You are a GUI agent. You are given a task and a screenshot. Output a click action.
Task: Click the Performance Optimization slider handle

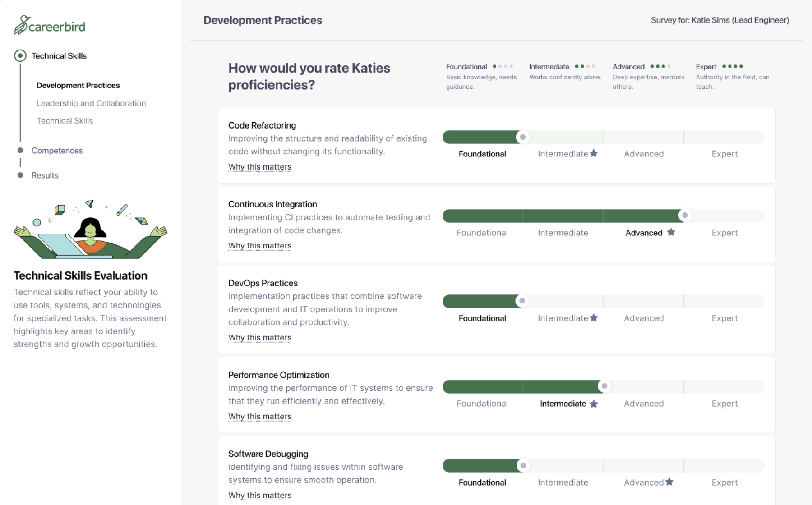click(604, 386)
